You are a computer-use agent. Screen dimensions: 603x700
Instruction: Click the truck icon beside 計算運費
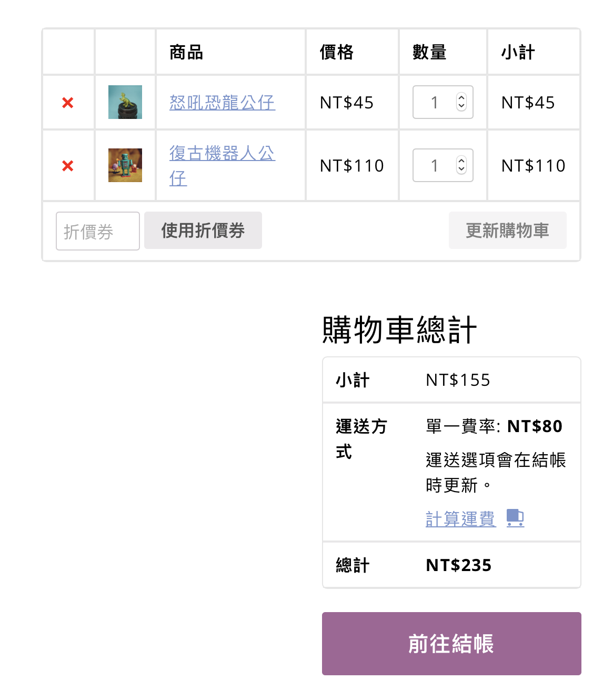[x=515, y=518]
